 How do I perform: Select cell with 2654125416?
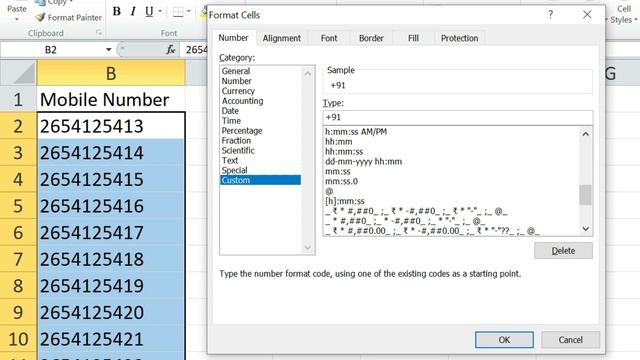pyautogui.click(x=111, y=206)
